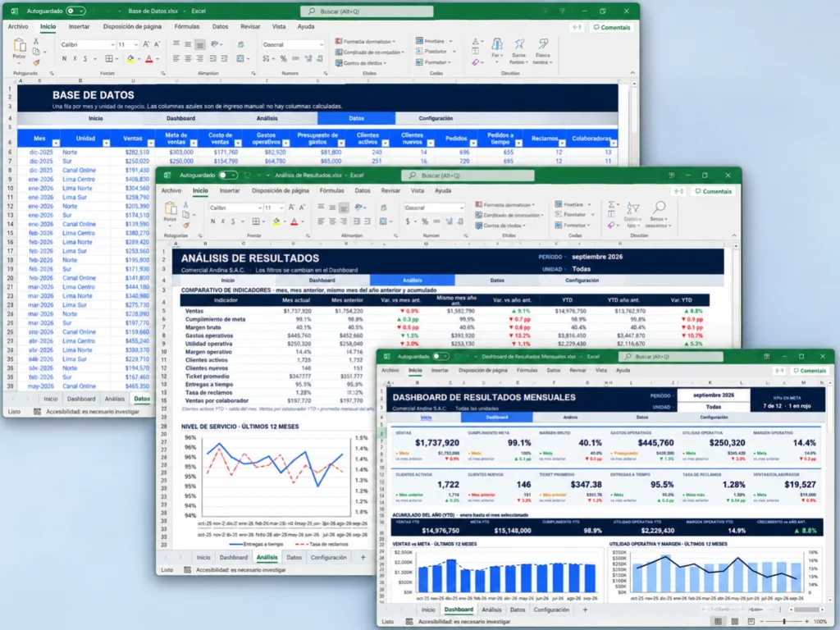Click search box in Base de Datos title bar
The height and width of the screenshot is (630, 840).
point(367,11)
